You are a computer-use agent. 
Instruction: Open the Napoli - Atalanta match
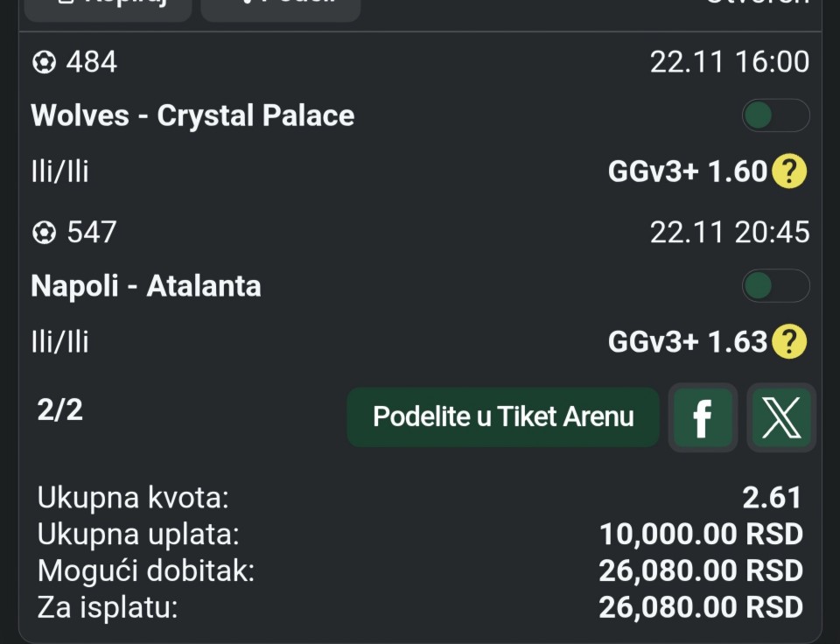pos(146,286)
